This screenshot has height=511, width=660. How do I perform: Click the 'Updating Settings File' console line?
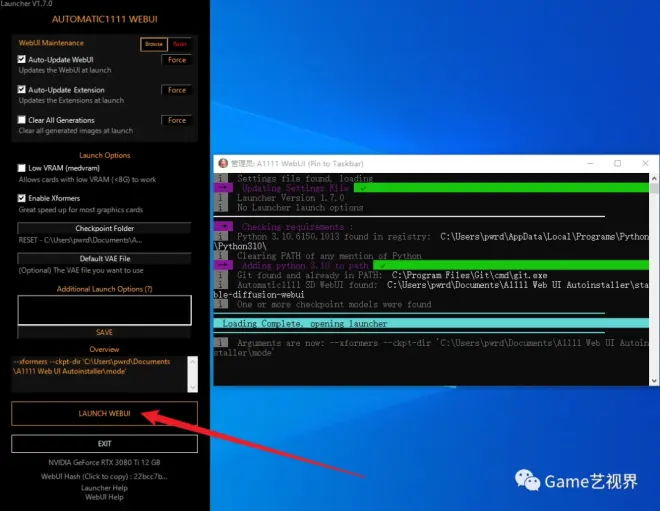295,188
